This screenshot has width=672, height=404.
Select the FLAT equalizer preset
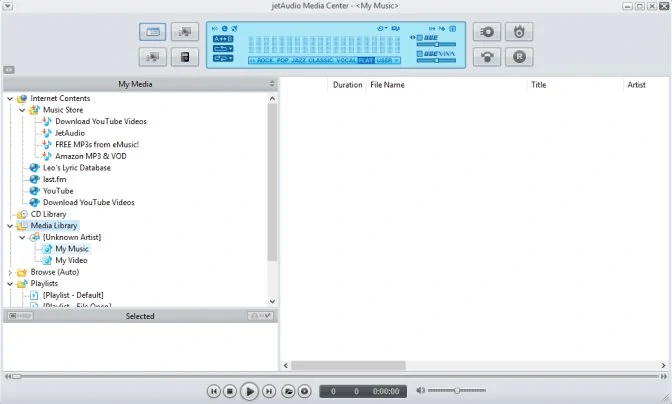(x=366, y=60)
